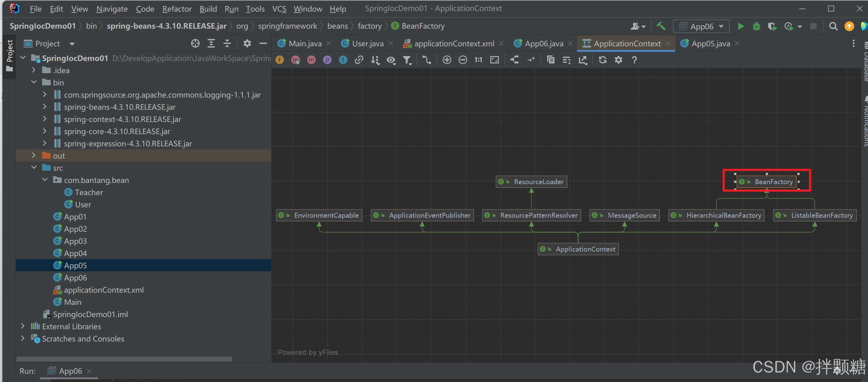Switch to the applicationContext.xml tab
This screenshot has width=868, height=382.
[454, 44]
